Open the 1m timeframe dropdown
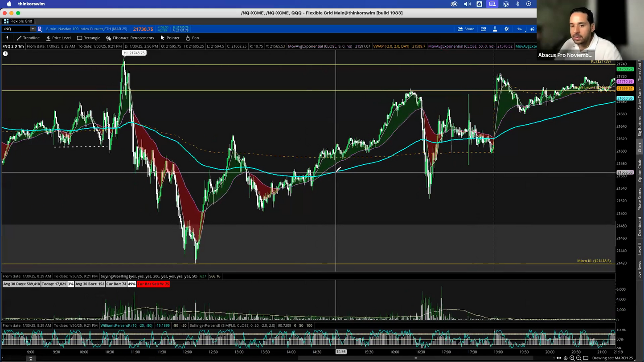The image size is (644, 362). coord(519,29)
